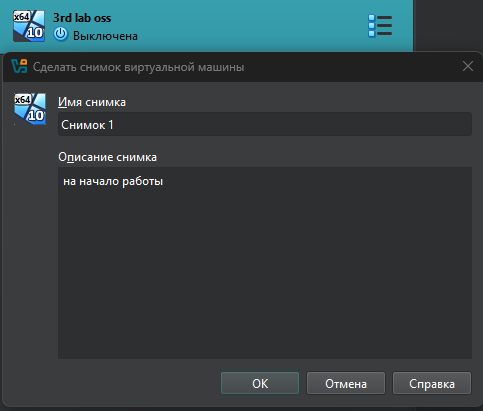
Task: Click the dialog title Сделать снимок виртуальной машины
Action: (138, 67)
